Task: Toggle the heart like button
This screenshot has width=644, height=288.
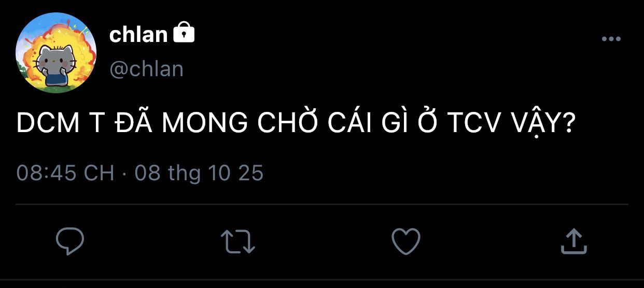Action: (405, 241)
